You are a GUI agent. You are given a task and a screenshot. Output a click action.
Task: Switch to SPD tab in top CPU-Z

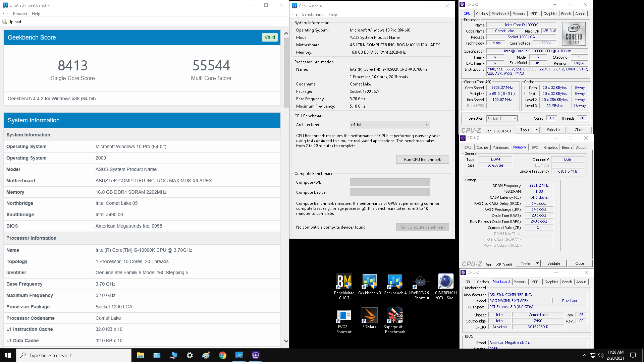pos(534,14)
